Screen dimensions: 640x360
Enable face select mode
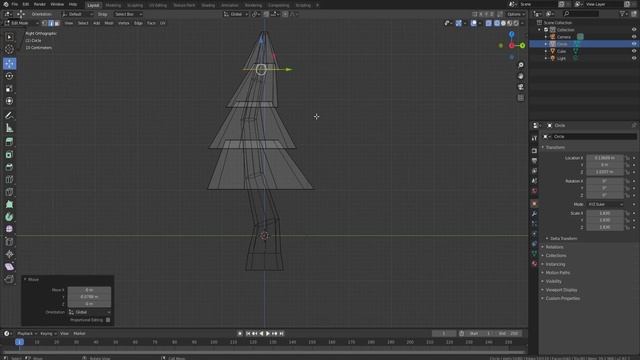click(x=57, y=23)
